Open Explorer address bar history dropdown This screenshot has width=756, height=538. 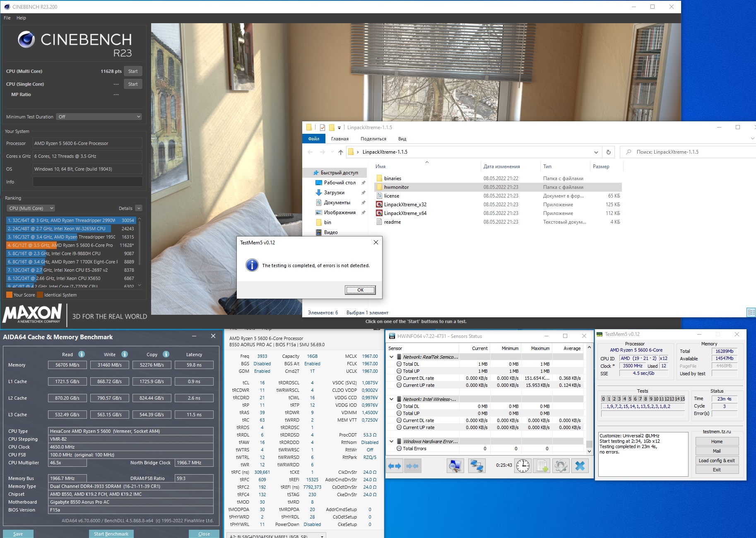click(596, 152)
